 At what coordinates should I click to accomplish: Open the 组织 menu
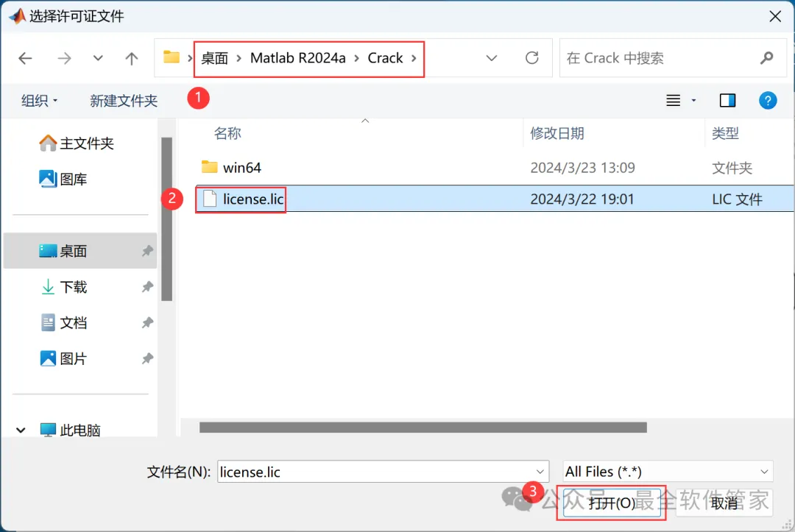pos(39,100)
